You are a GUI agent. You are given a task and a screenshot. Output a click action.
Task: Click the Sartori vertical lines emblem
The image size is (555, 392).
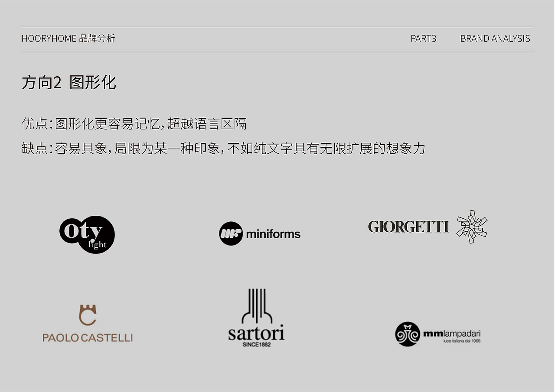tap(256, 306)
